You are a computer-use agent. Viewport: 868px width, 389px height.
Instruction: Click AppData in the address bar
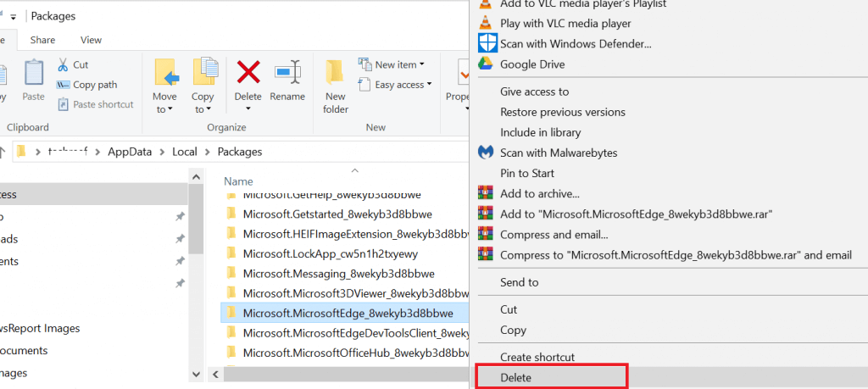(x=130, y=152)
